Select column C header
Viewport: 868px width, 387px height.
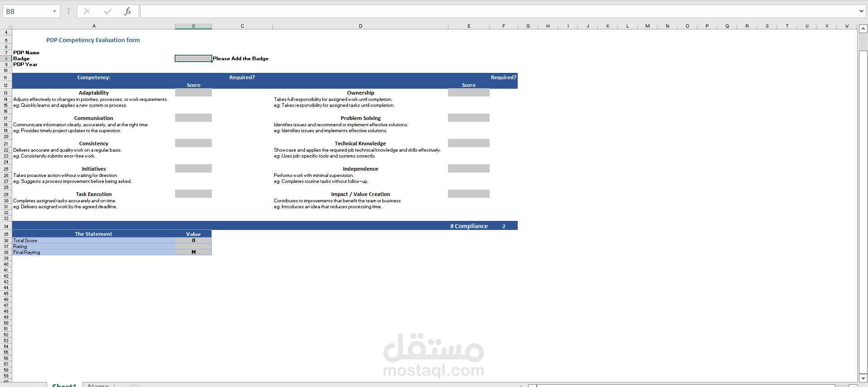(x=242, y=26)
